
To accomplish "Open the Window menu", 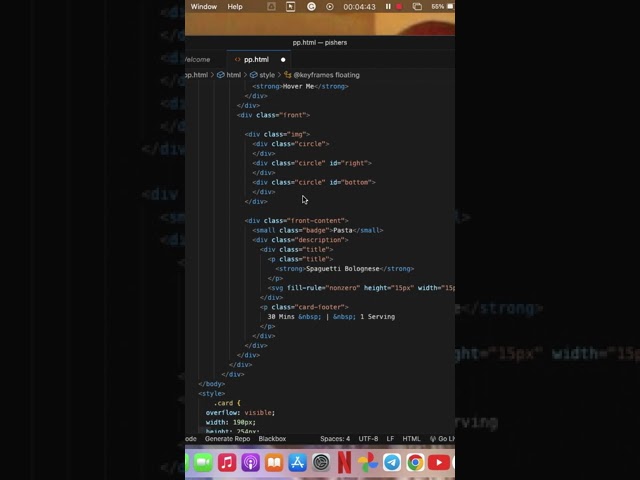I will coord(204,7).
